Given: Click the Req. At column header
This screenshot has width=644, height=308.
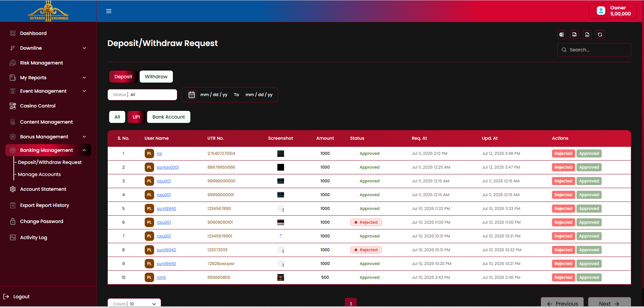Looking at the screenshot, I should (x=419, y=138).
